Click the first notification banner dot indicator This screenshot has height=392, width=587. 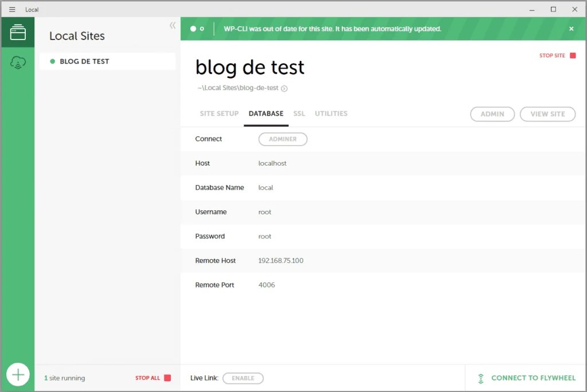pyautogui.click(x=193, y=29)
